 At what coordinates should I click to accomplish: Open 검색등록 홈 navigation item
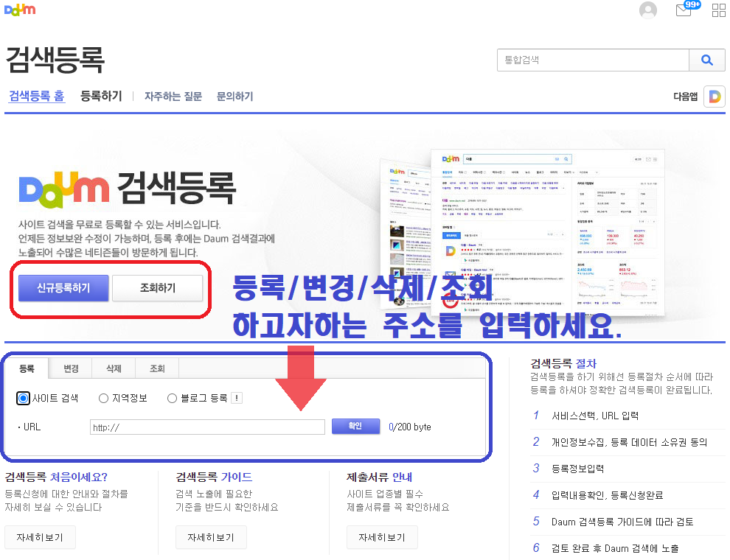click(x=37, y=96)
